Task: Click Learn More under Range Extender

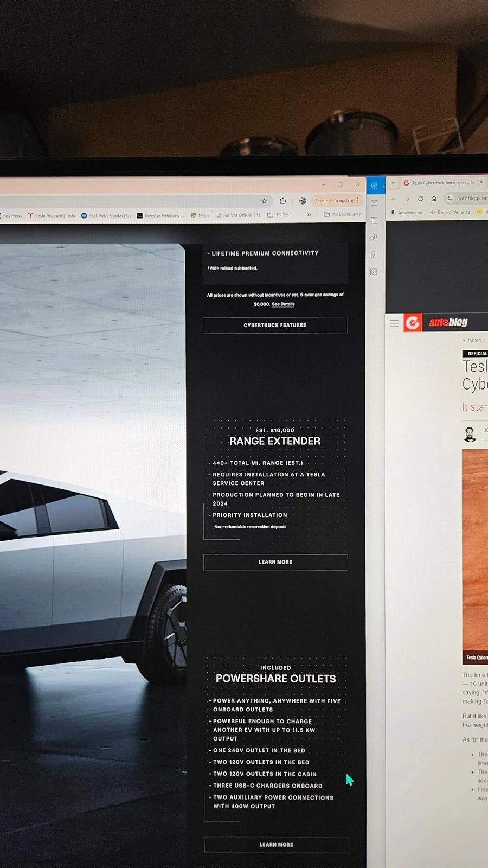Action: (275, 562)
